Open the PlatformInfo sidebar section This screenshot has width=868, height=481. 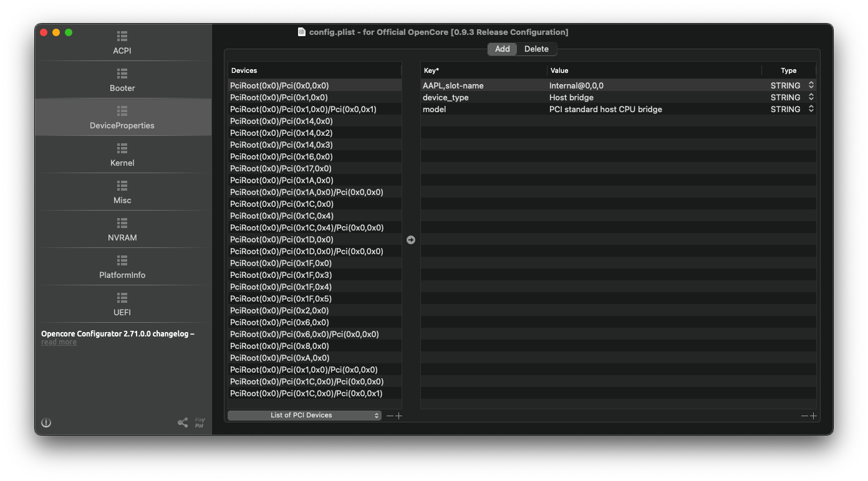(122, 267)
